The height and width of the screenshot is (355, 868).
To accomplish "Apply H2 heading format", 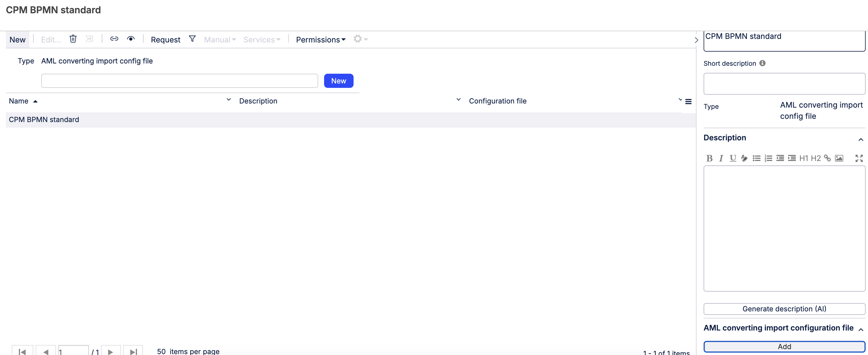I will point(816,158).
